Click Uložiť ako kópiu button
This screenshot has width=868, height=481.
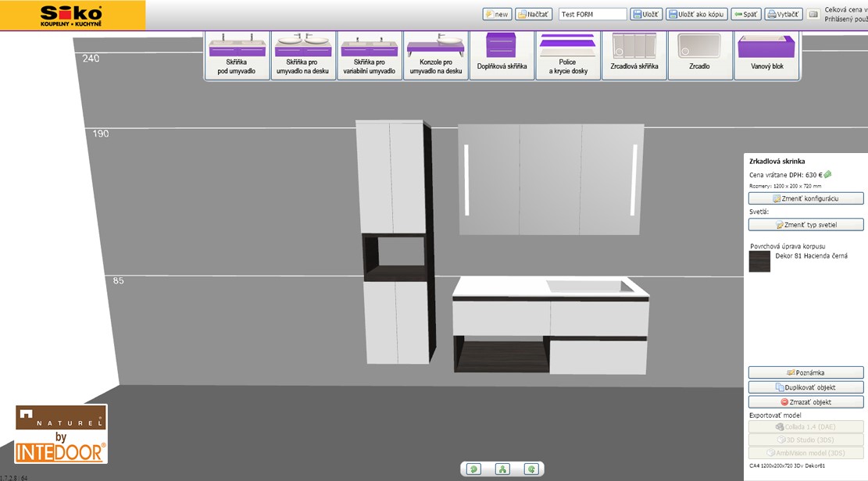pyautogui.click(x=697, y=14)
